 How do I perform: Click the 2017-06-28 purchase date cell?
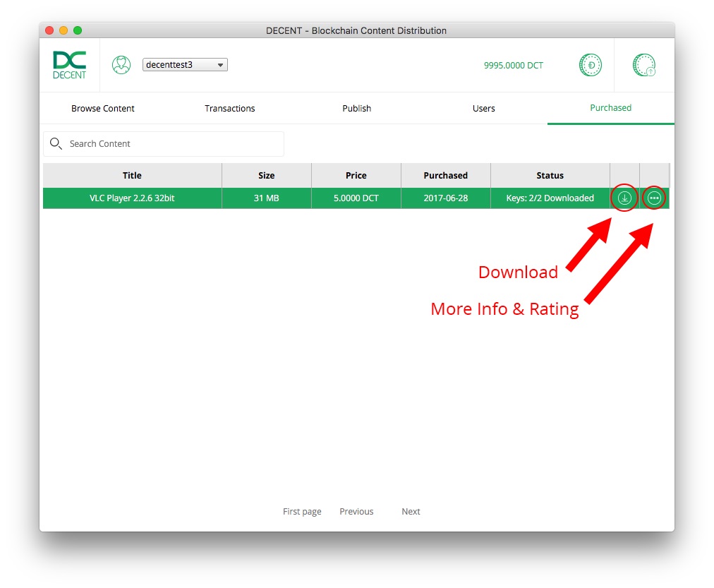click(x=445, y=198)
